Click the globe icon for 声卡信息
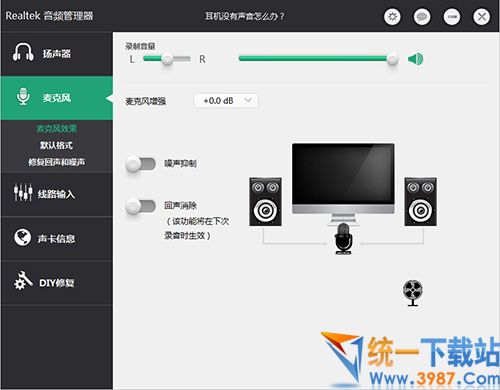The width and height of the screenshot is (500, 390). point(23,237)
